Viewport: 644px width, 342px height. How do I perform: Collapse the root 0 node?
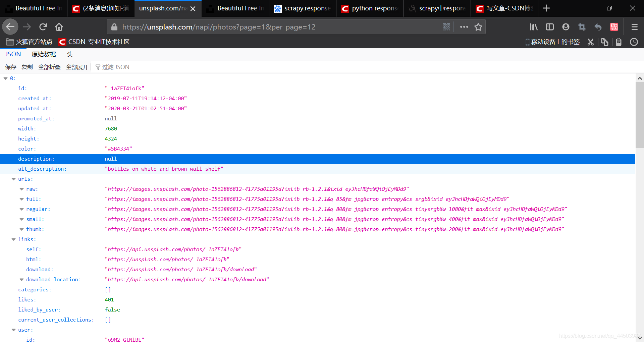pos(6,78)
